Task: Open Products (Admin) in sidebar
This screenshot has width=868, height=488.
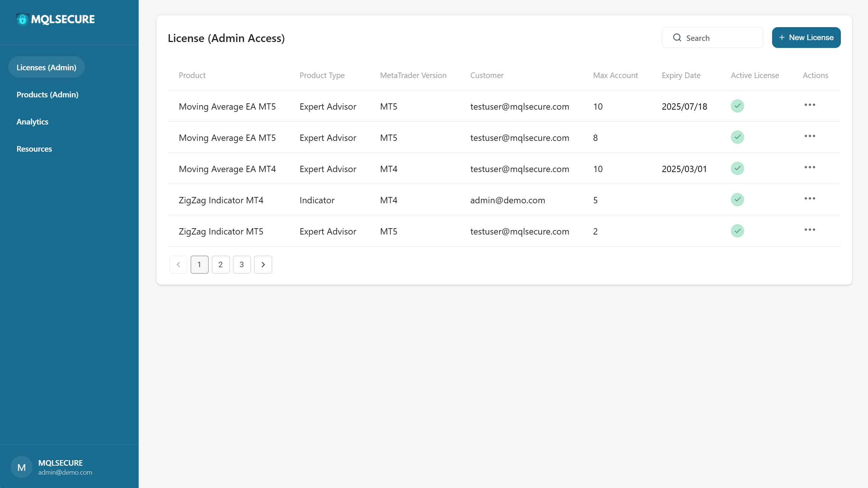Action: pos(47,94)
